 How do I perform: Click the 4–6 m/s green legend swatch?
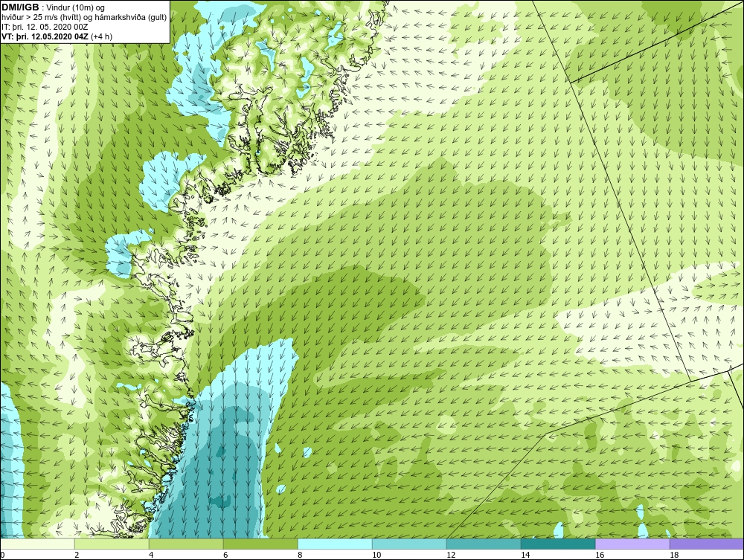[x=186, y=544]
